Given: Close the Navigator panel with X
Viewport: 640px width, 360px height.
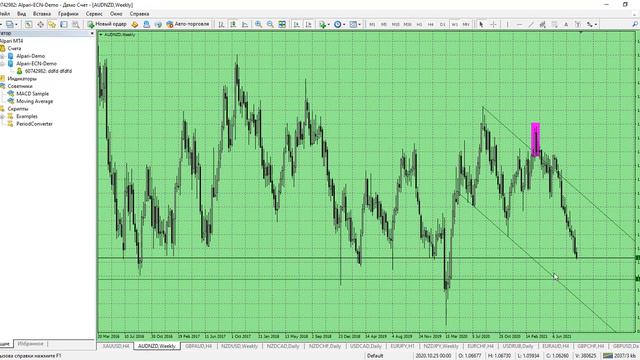Looking at the screenshot, I should (92, 33).
